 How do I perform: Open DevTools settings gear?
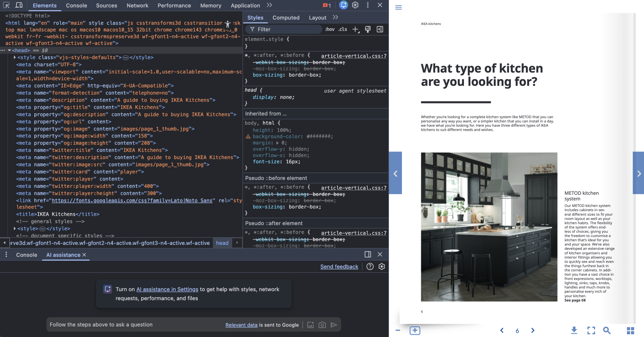tap(355, 5)
